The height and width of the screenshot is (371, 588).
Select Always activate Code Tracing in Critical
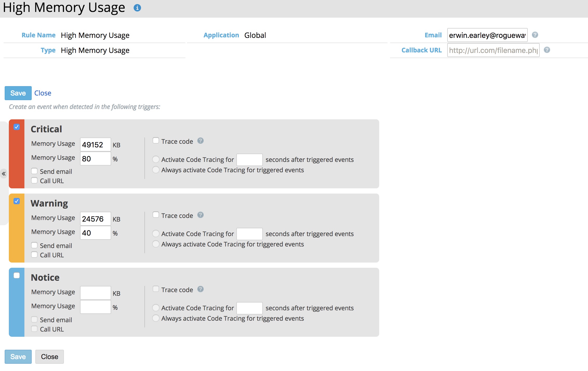coord(156,170)
